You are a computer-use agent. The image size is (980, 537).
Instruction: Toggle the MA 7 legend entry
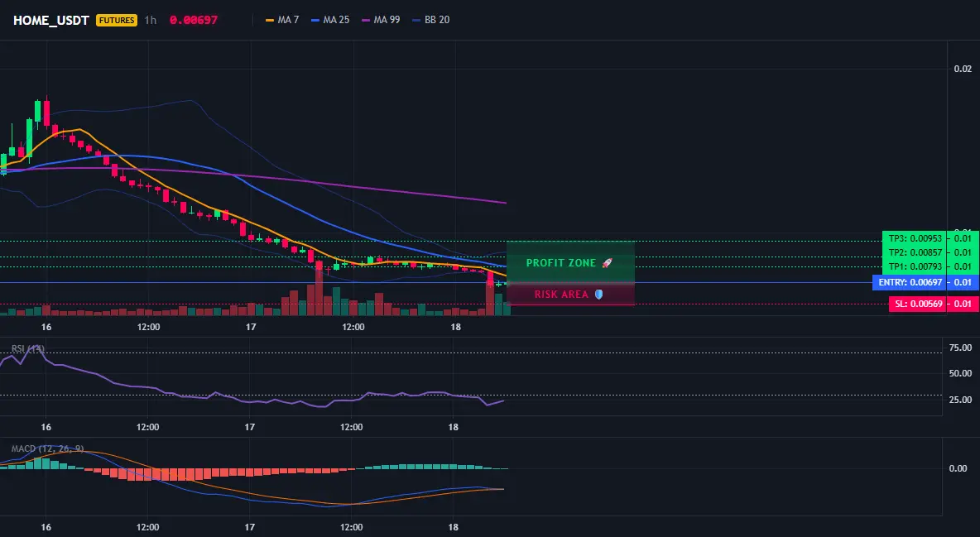[x=282, y=20]
